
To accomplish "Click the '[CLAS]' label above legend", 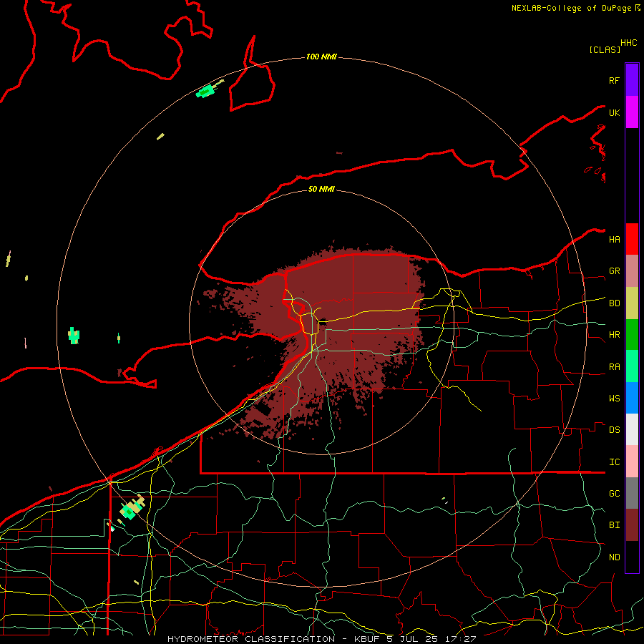I will 605,49.
